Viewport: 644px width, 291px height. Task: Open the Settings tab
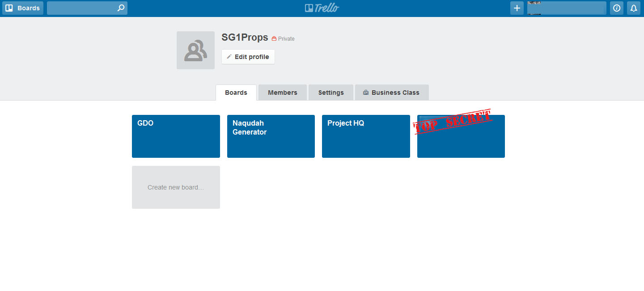[330, 92]
